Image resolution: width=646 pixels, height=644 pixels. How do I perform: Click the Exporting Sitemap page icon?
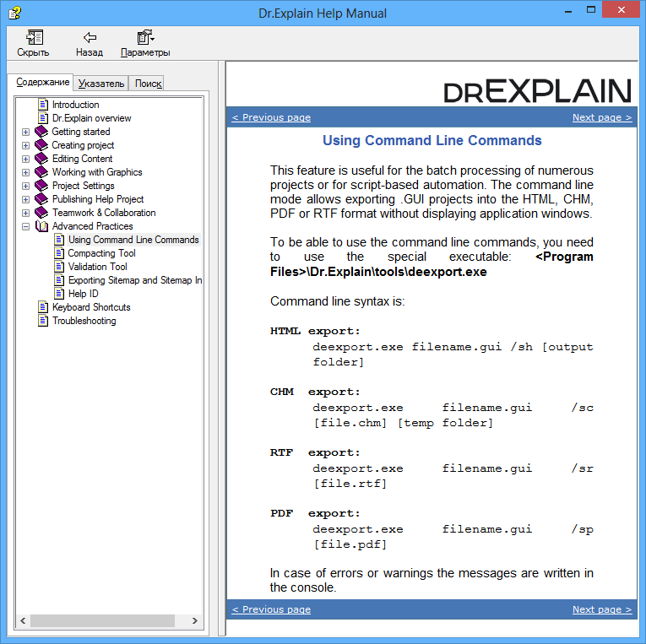tap(59, 280)
